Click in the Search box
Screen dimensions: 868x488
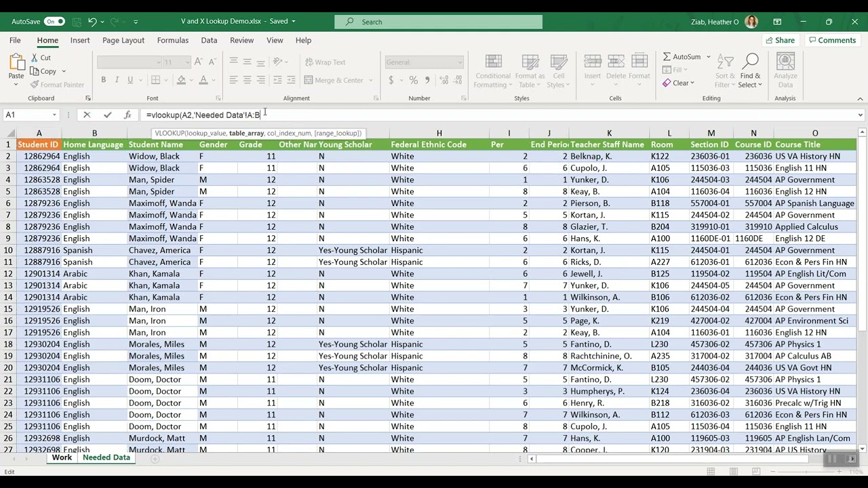pos(438,22)
